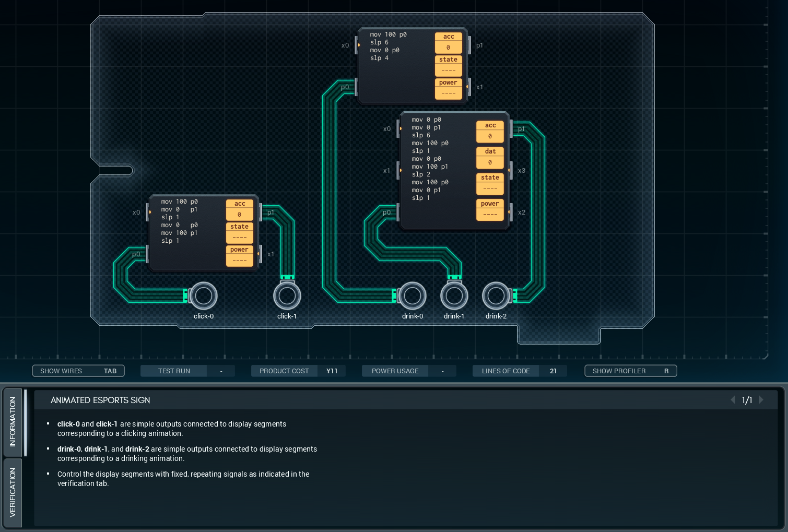The height and width of the screenshot is (532, 788).
Task: Switch to the Verification tab
Action: click(13, 492)
